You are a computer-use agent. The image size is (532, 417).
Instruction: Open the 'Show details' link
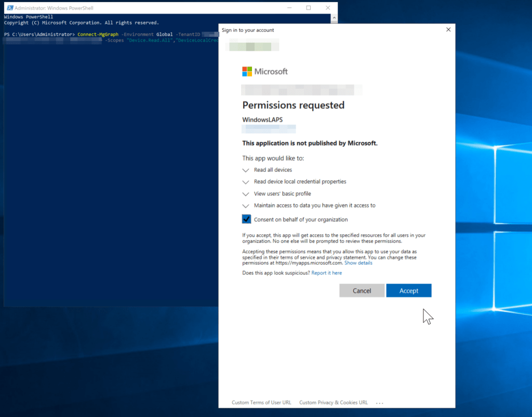pos(358,263)
